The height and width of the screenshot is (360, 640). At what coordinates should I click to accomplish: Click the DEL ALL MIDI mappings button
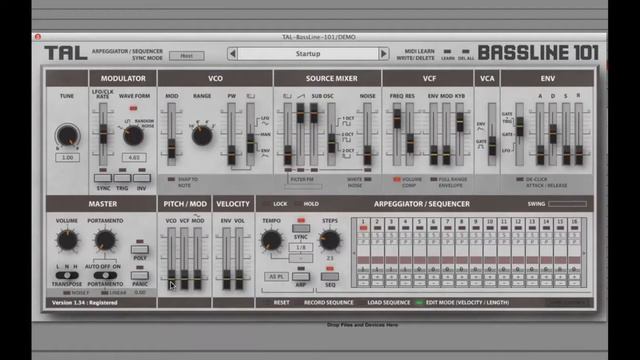[466, 51]
